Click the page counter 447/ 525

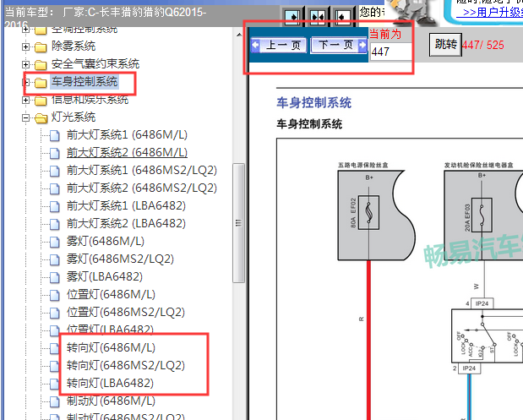click(x=483, y=45)
